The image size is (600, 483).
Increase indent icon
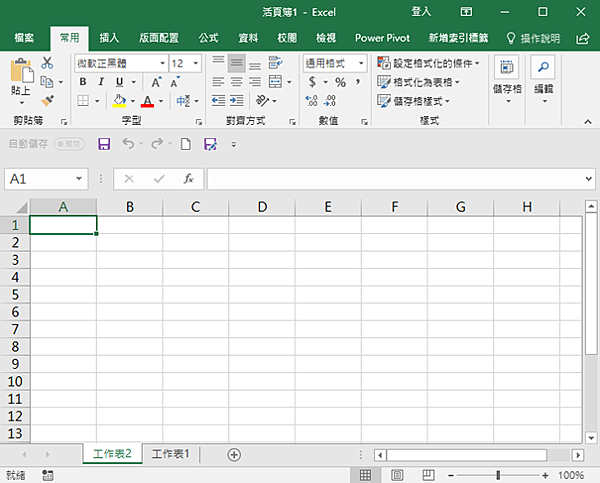click(237, 101)
